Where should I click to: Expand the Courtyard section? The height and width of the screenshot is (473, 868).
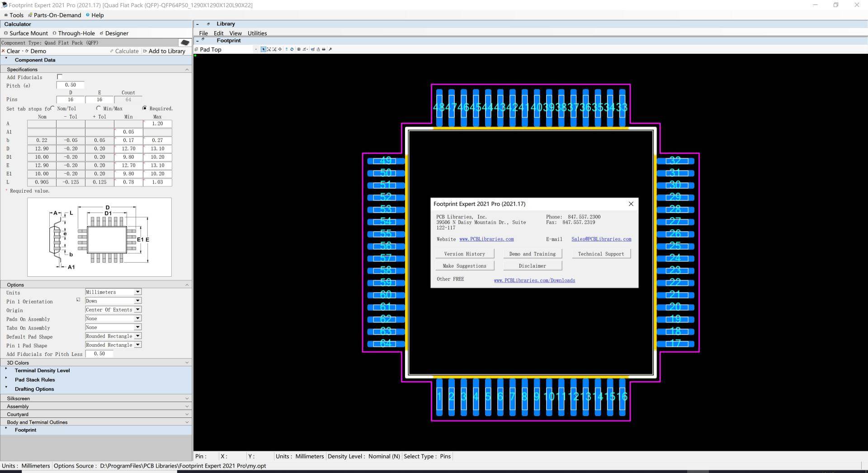[187, 414]
